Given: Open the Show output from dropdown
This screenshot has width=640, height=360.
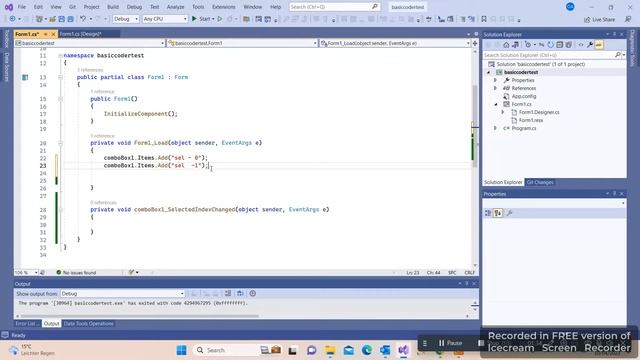Looking at the screenshot, I should 122,293.
